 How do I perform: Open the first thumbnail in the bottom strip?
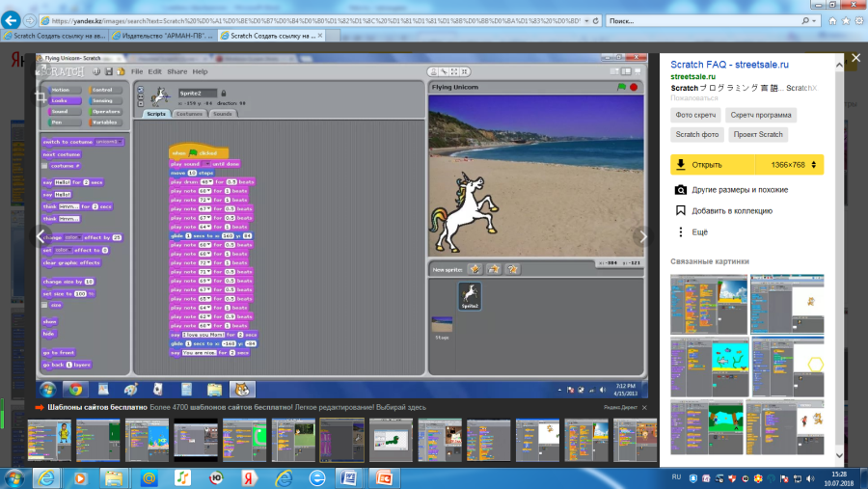(x=50, y=440)
